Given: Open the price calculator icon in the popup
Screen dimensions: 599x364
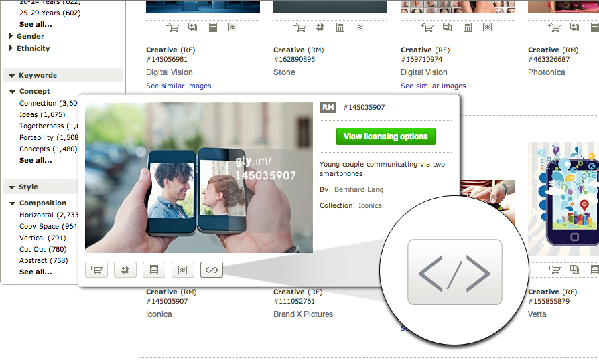Looking at the screenshot, I should click(x=154, y=270).
